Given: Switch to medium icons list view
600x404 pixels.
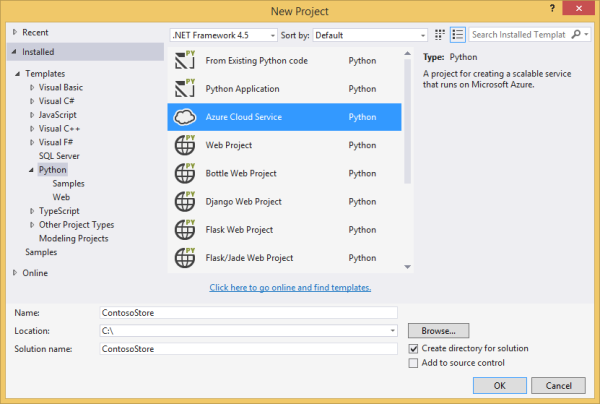Looking at the screenshot, I should point(458,34).
